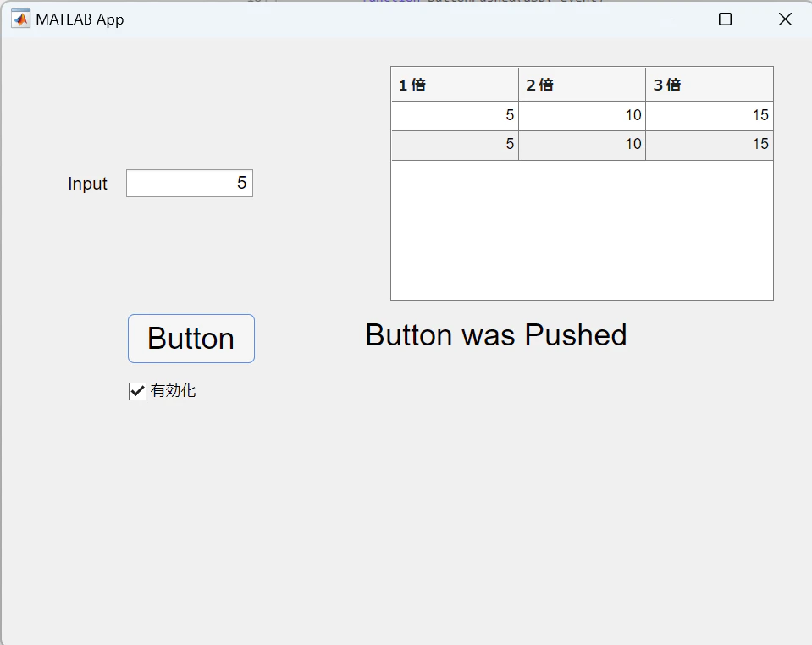Click the MATLAB logo icon in title bar
Screen dimensions: 812x645
20,19
